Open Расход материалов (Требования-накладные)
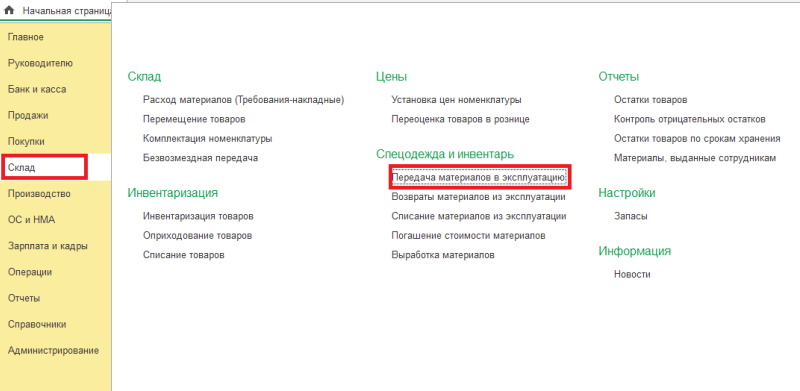Image resolution: width=800 pixels, height=391 pixels. tap(244, 100)
